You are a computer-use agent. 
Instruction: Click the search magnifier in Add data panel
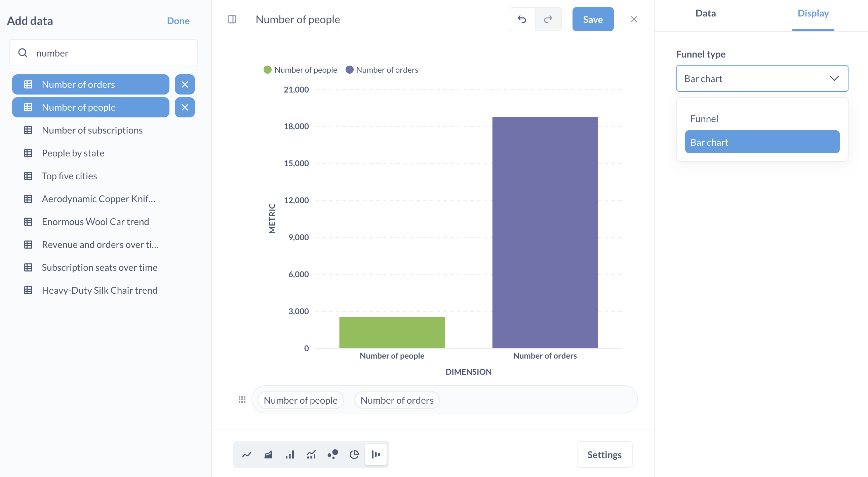[x=23, y=52]
